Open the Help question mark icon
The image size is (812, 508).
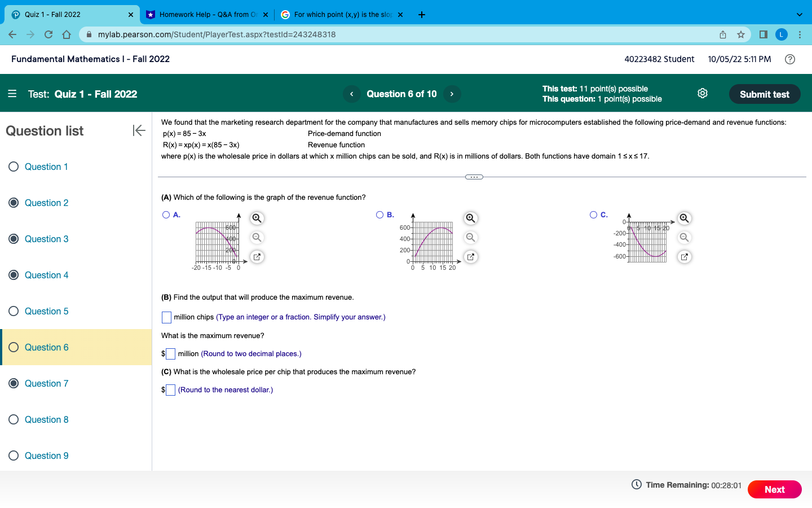point(790,59)
